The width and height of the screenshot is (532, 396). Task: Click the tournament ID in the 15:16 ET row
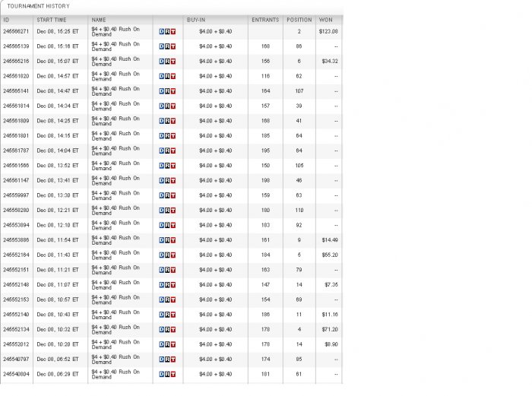point(16,46)
